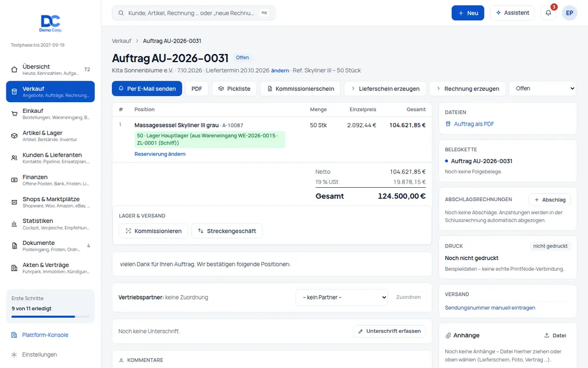Open the notifications bell
588x368 pixels.
coord(548,13)
